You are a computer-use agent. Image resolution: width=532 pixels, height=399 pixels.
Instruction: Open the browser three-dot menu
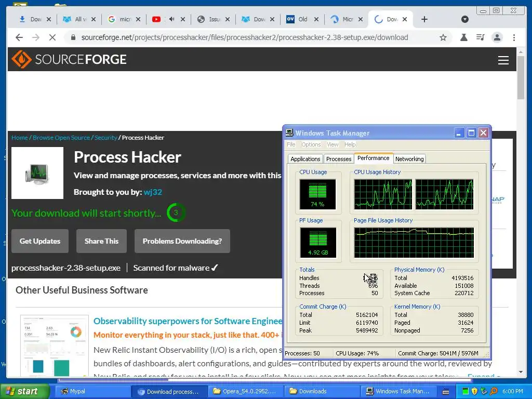click(514, 37)
